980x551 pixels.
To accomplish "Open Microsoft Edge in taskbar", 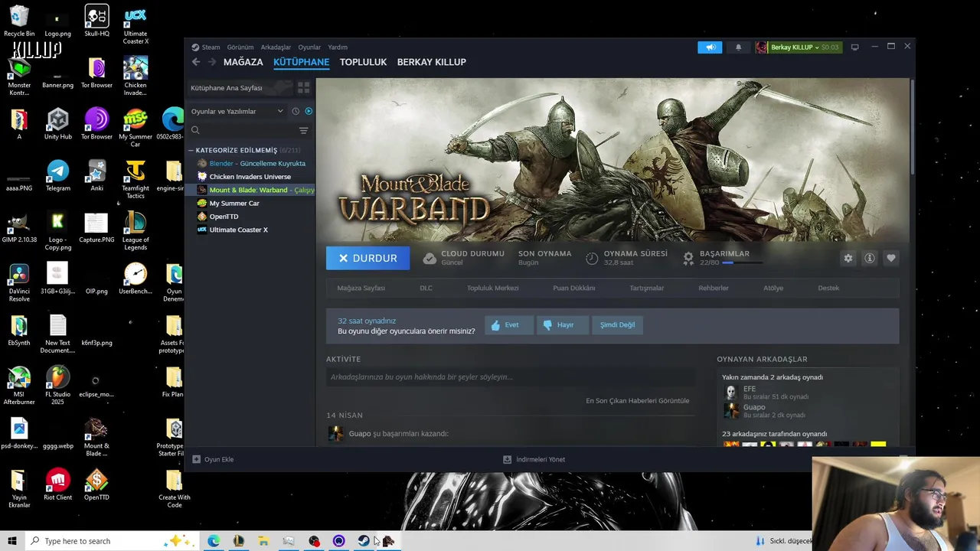I will [214, 541].
